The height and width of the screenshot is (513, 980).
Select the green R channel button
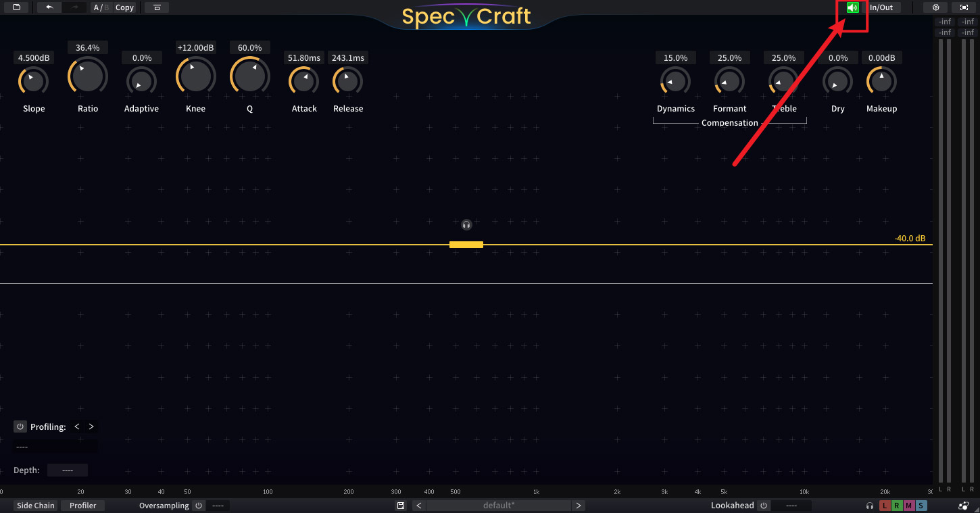coord(897,506)
